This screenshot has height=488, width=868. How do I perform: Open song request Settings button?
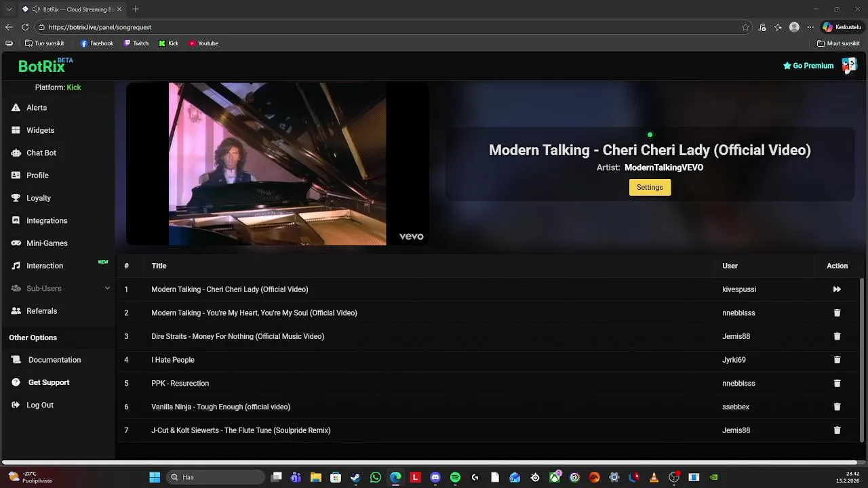tap(650, 187)
